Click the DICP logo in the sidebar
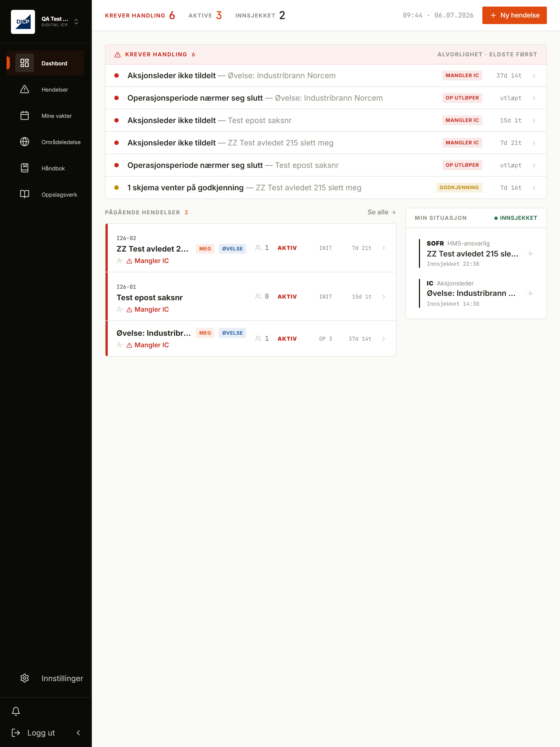The image size is (560, 747). tap(23, 22)
